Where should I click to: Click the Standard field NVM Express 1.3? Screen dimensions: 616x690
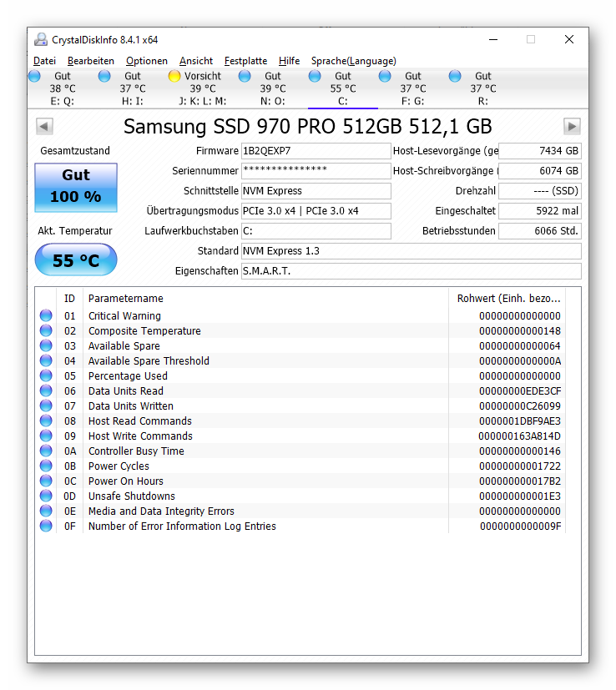point(411,251)
